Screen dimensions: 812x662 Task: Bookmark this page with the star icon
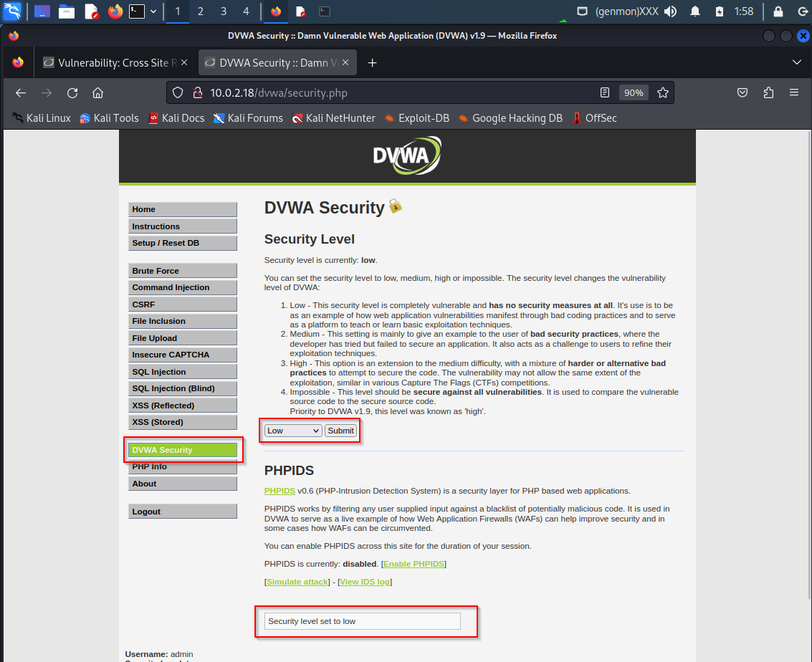(x=662, y=92)
